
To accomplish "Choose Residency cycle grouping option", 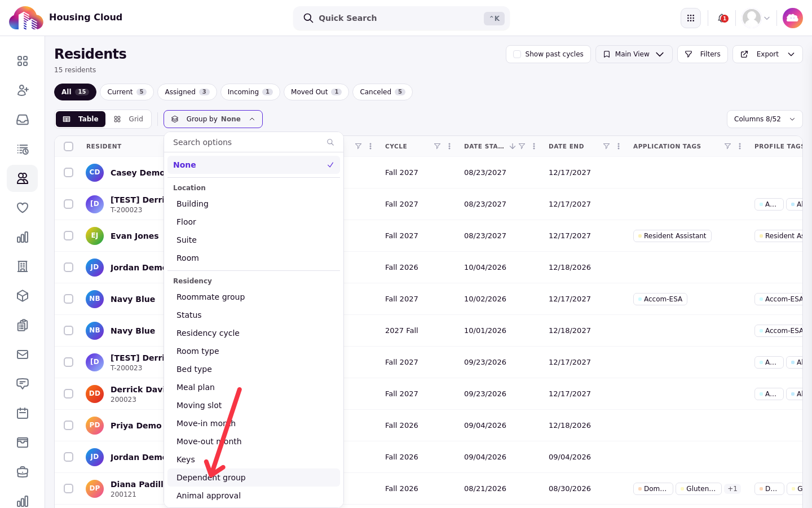I will tap(254, 333).
